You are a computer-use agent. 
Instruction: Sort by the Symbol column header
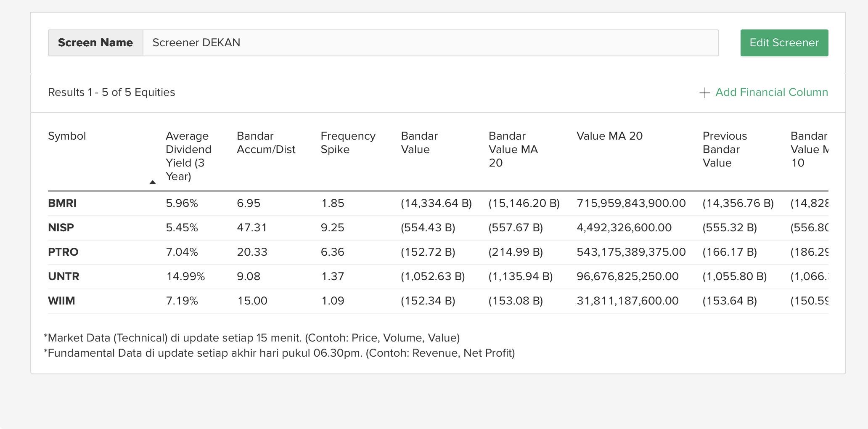pyautogui.click(x=67, y=136)
